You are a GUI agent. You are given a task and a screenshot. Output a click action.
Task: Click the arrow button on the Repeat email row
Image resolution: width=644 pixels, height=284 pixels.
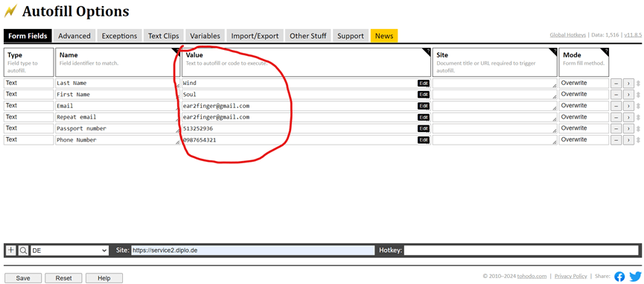coord(629,117)
